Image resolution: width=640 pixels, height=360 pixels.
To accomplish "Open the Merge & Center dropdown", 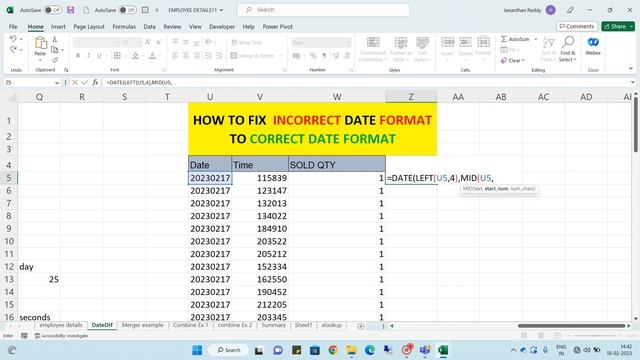I will [x=281, y=56].
